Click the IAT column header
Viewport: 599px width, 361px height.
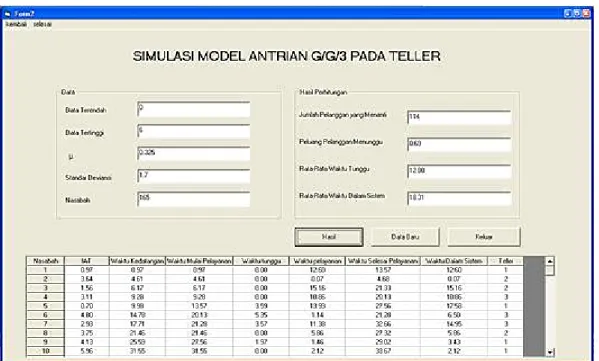coord(87,261)
